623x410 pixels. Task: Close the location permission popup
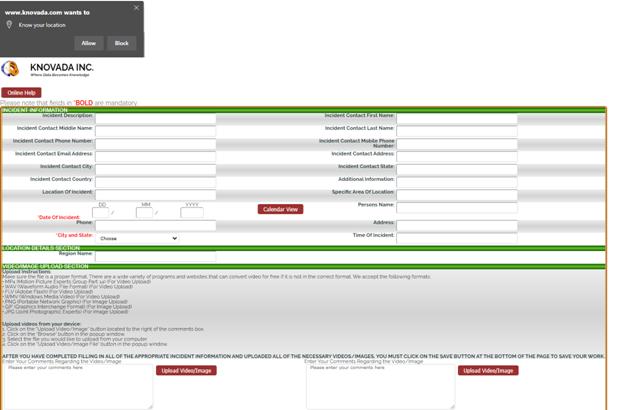(137, 8)
